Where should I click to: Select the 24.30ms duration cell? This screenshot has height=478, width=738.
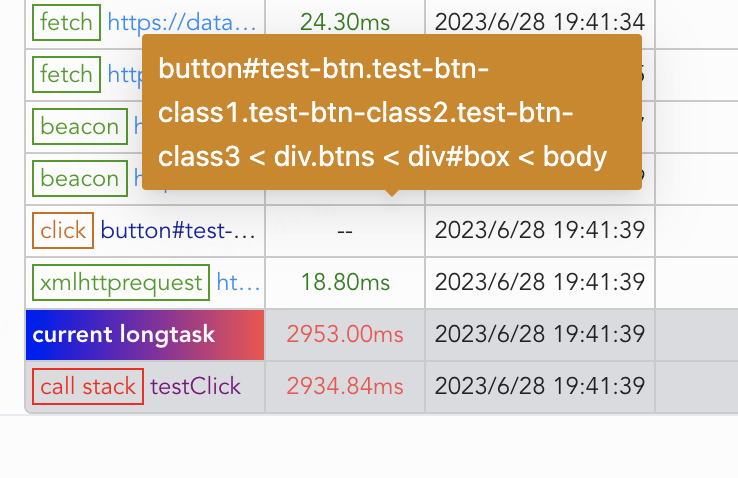[345, 22]
